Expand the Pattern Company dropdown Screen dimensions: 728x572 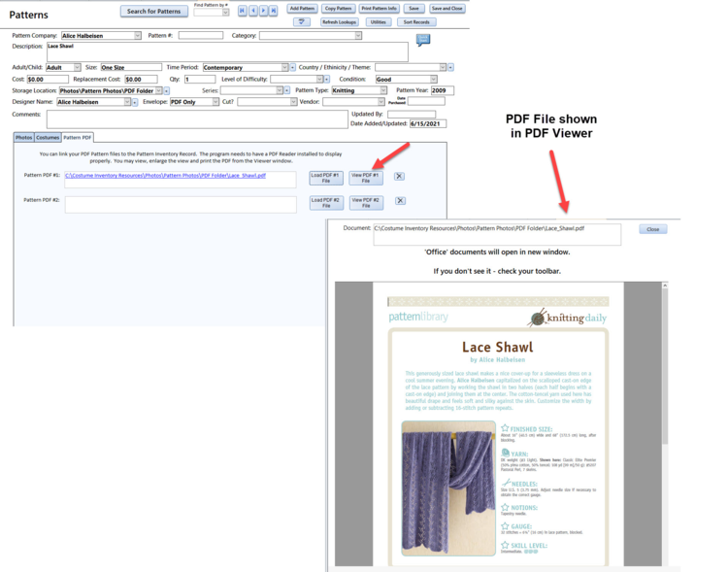click(137, 36)
